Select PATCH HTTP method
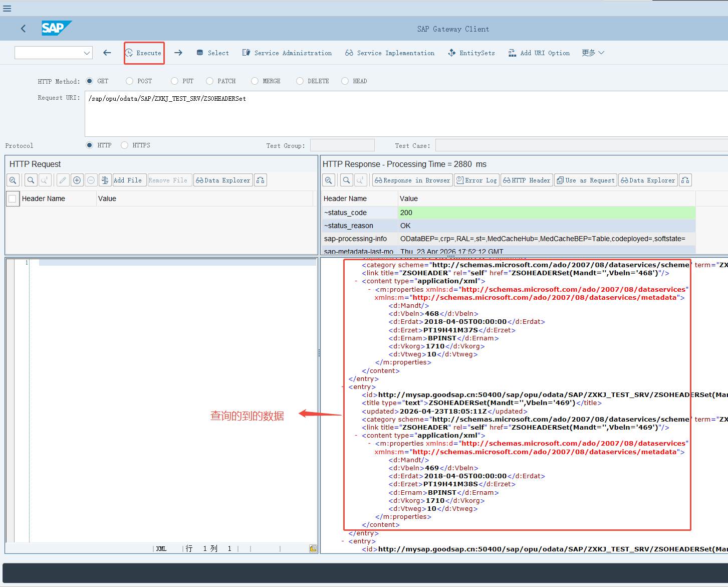728x587 pixels. pyautogui.click(x=209, y=81)
